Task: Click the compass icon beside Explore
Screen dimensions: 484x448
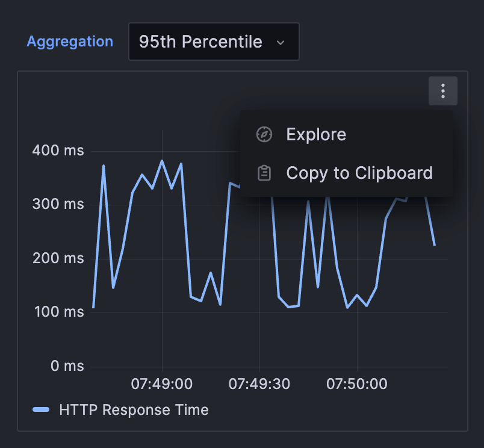Action: pos(264,134)
